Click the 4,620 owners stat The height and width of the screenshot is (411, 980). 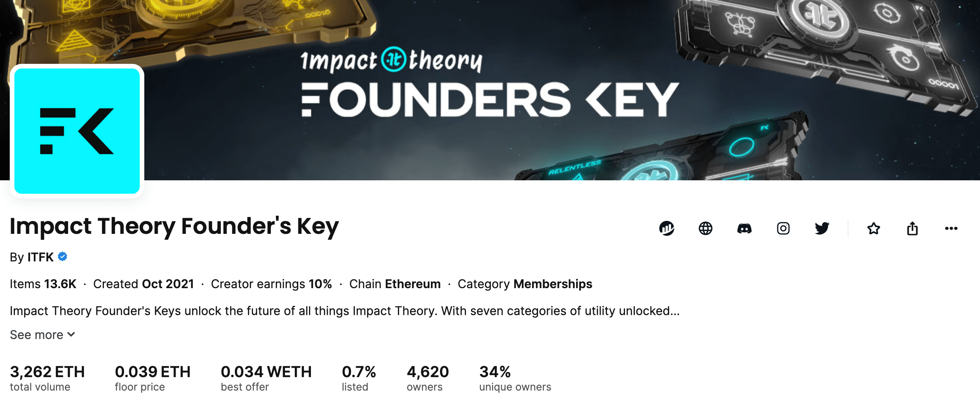tap(428, 377)
